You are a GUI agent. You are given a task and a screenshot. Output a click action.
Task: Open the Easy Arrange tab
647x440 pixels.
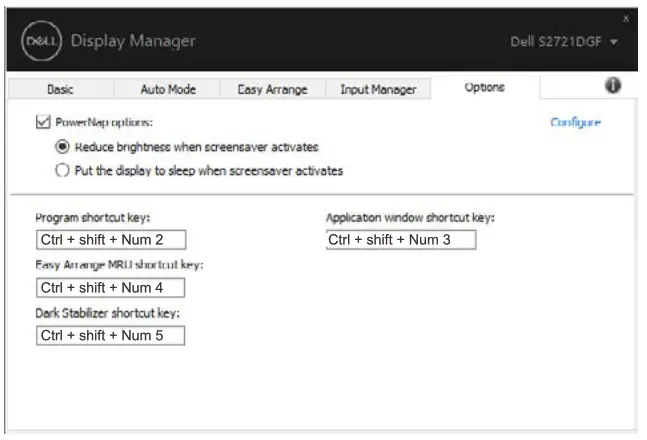point(272,89)
